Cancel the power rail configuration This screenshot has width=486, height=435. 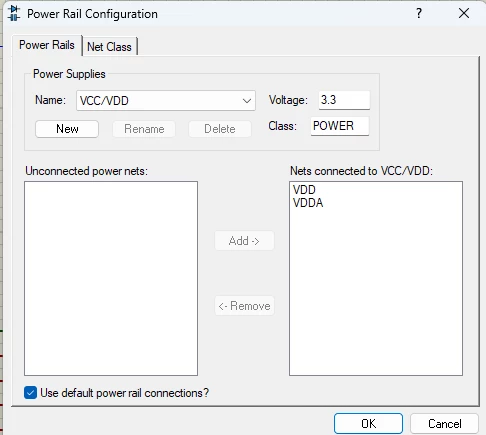(444, 424)
